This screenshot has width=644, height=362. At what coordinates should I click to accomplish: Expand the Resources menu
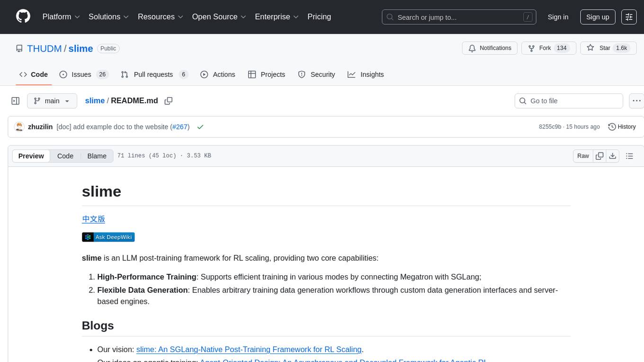[161, 17]
